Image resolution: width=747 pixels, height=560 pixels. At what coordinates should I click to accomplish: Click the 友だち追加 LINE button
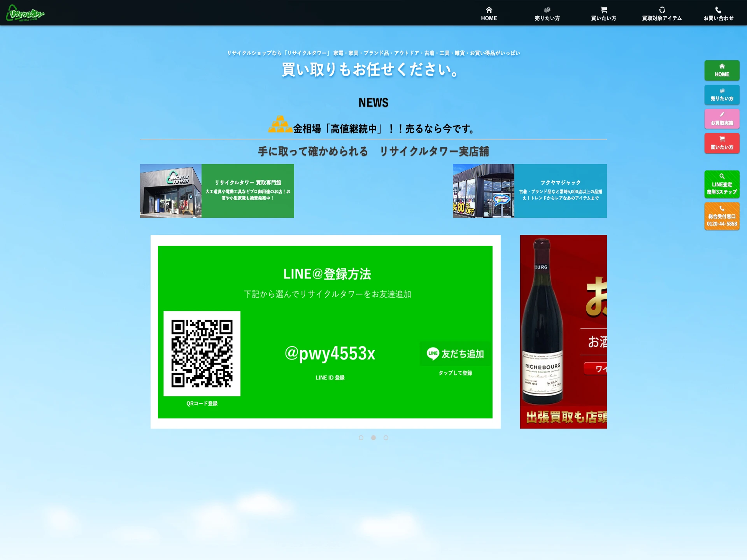pos(455,353)
